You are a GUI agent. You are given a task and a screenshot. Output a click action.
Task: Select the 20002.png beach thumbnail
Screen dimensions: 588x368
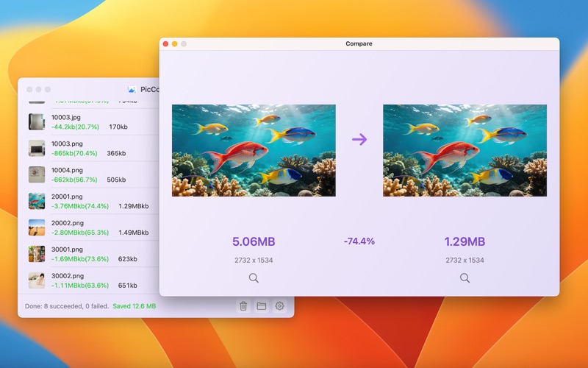(37, 227)
